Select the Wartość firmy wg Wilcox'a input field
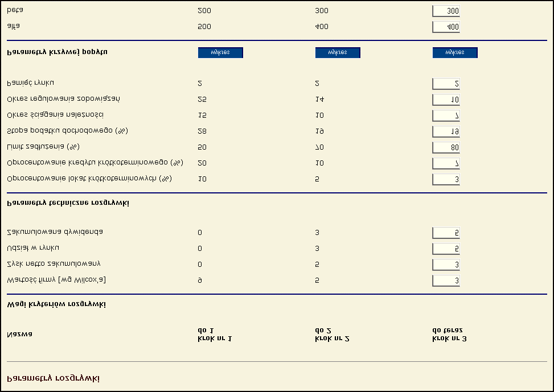This screenshot has width=554, height=392. point(446,280)
